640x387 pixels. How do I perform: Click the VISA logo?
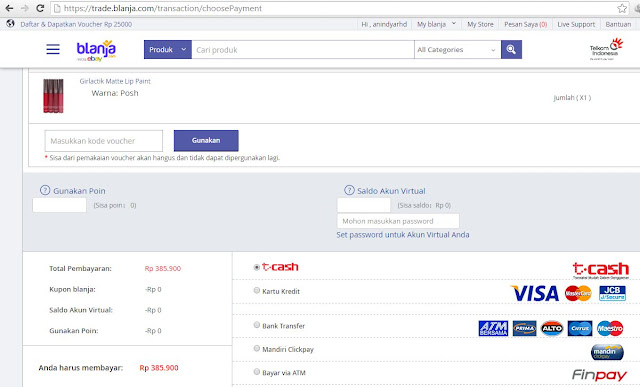coord(534,293)
